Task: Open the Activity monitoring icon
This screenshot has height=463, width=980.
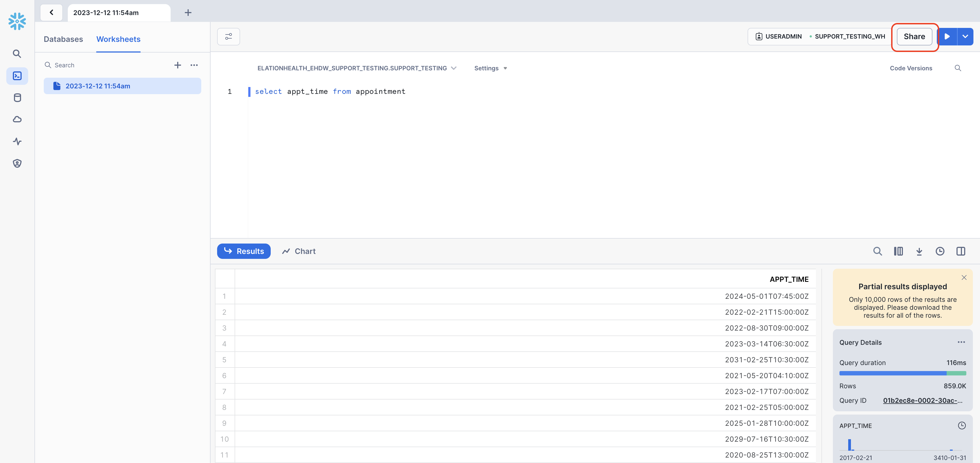Action: [x=17, y=142]
